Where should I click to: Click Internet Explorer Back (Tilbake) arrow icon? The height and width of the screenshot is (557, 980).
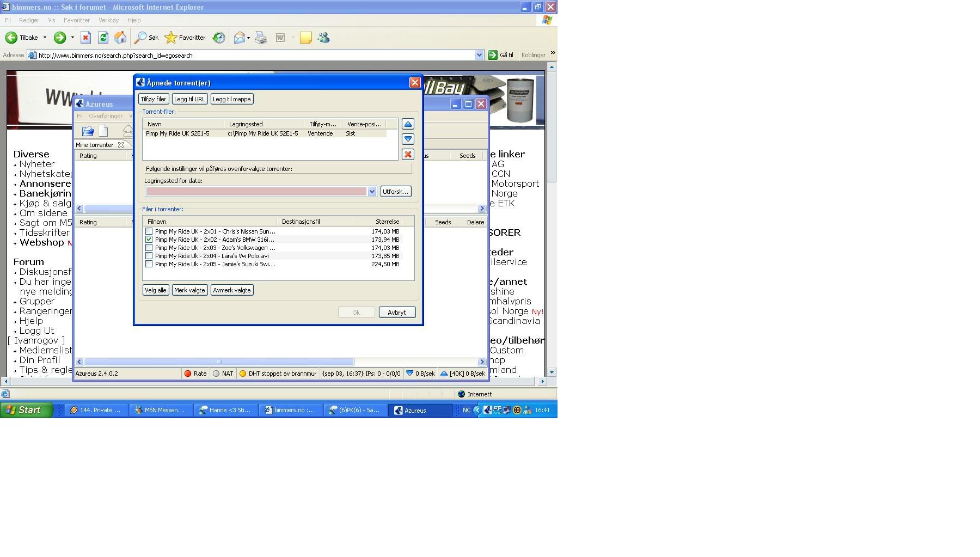(x=11, y=38)
